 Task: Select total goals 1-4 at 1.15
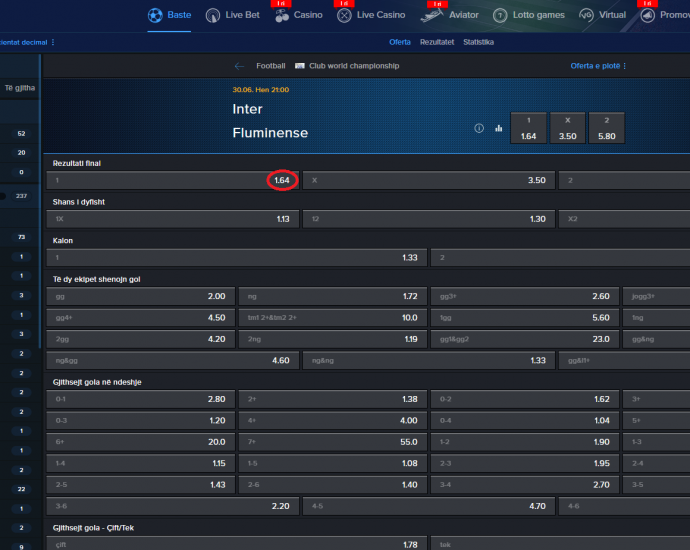(x=140, y=463)
